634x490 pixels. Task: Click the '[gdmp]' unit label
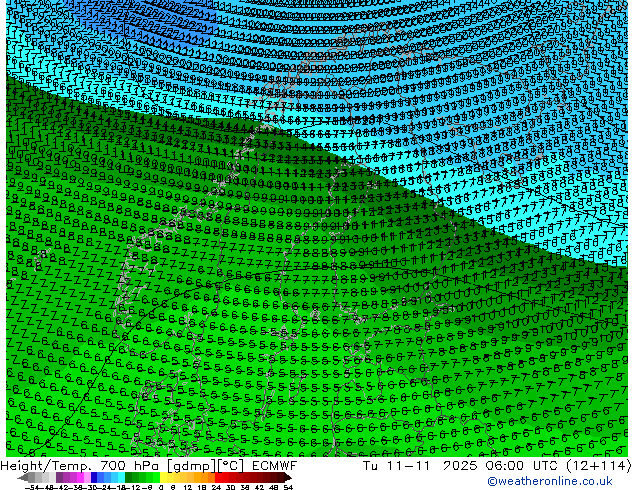click(x=192, y=466)
